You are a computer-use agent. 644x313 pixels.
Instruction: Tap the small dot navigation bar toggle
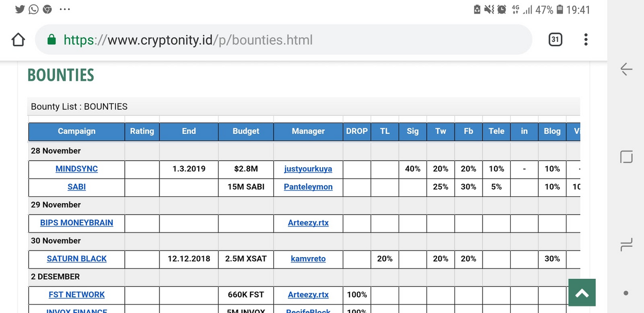point(626,293)
